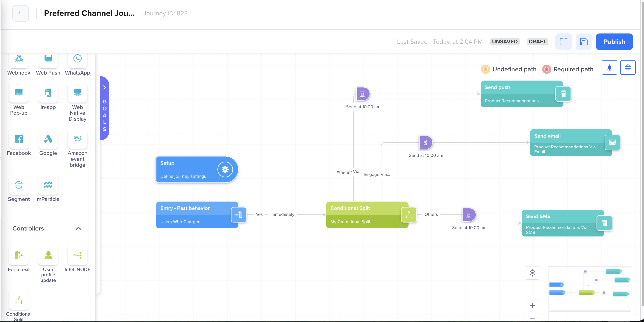Click the save journey icon
The width and height of the screenshot is (644, 322).
[584, 42]
